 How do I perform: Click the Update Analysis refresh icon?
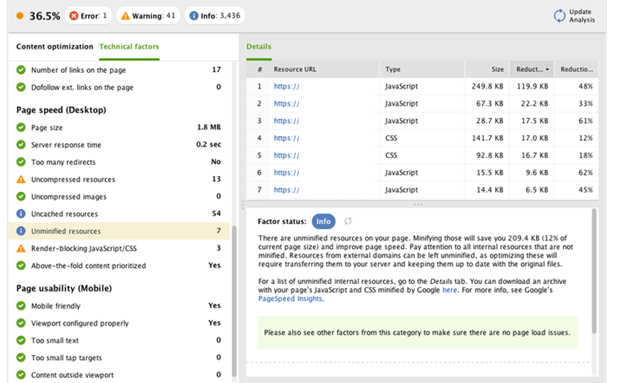pyautogui.click(x=559, y=16)
